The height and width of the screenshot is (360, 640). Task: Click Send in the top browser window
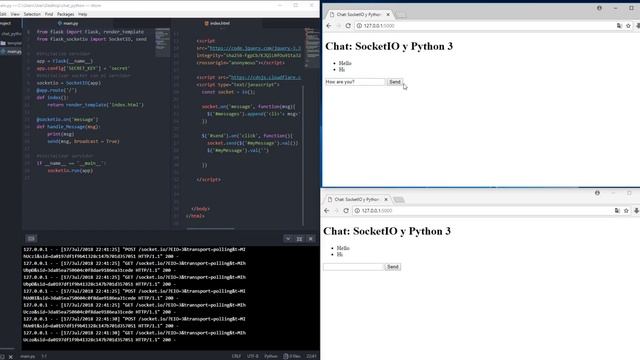395,82
